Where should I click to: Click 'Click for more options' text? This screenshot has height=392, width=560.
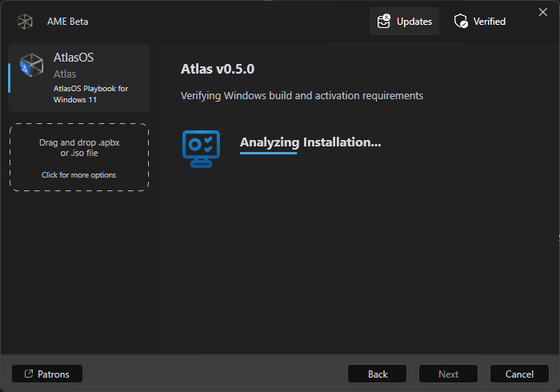tap(78, 175)
